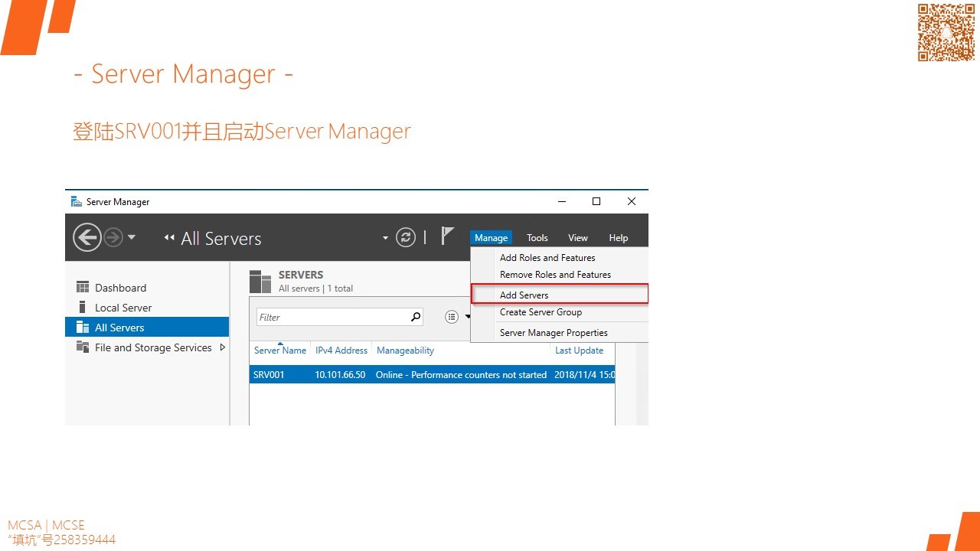Open the navigation history dropdown arrow
The image size is (980, 551).
pyautogui.click(x=132, y=237)
